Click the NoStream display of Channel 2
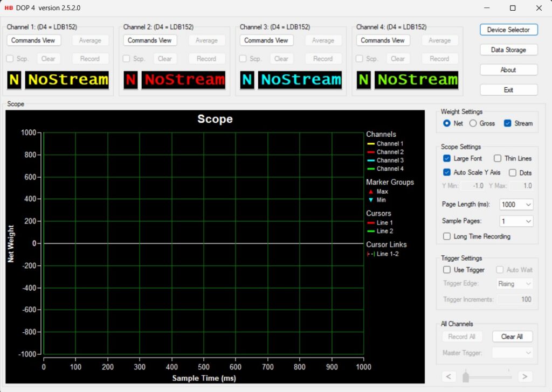 (x=184, y=80)
